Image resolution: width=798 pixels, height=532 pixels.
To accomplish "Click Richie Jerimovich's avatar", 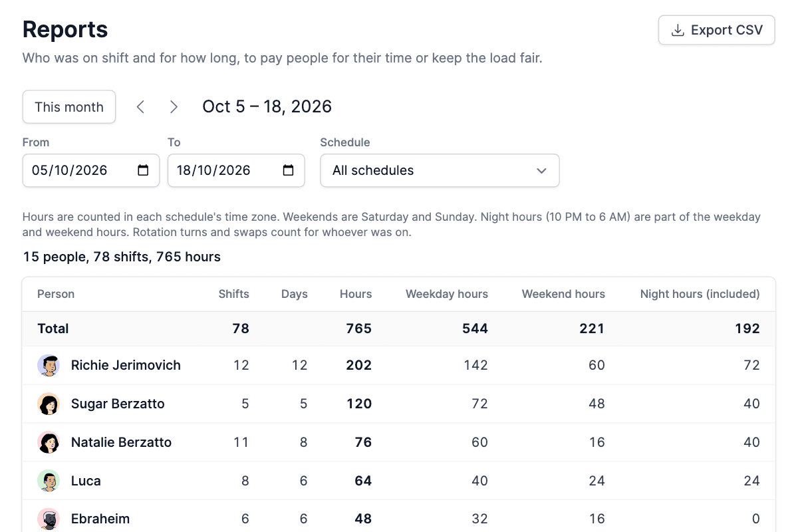I will tap(49, 365).
